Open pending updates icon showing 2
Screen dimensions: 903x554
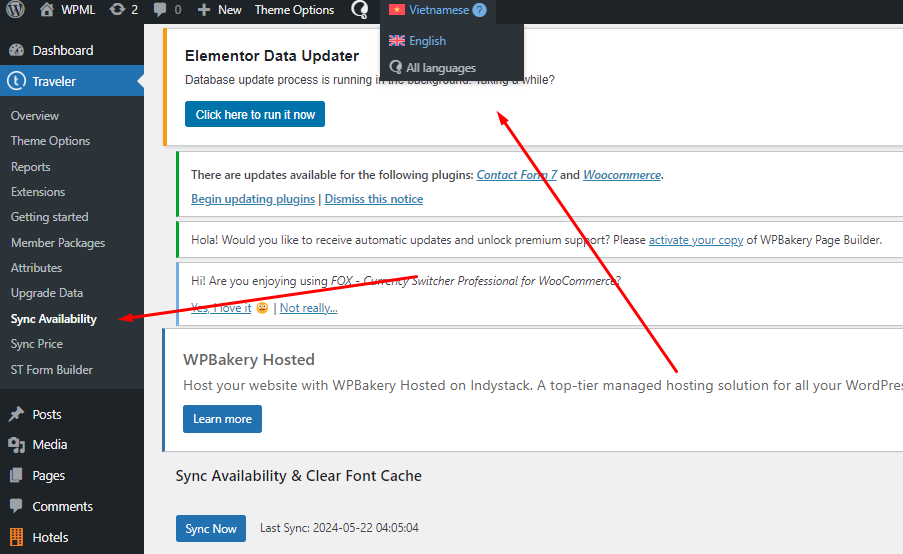point(117,10)
